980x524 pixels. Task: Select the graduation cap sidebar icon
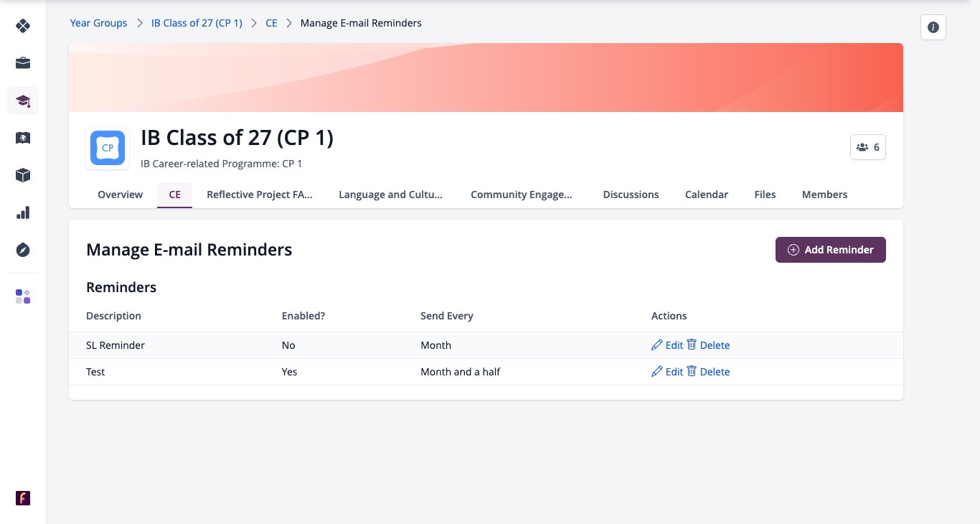[23, 100]
